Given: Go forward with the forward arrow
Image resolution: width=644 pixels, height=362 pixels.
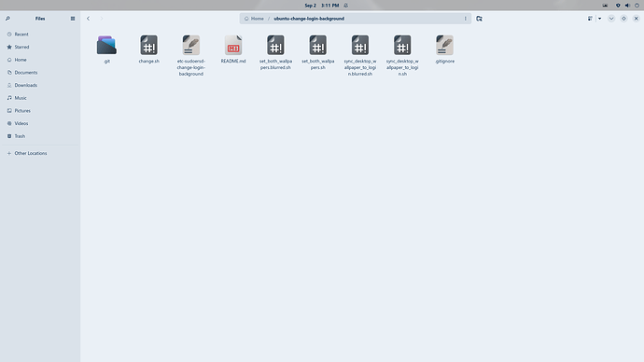Looking at the screenshot, I should click(102, 19).
